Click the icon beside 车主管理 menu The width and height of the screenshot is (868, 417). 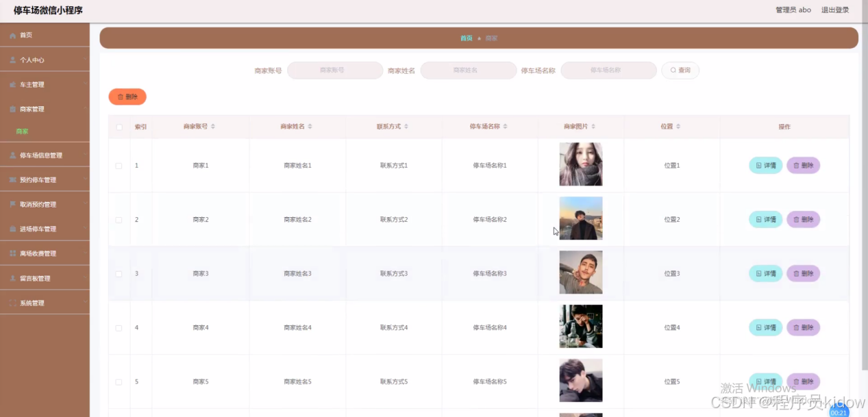click(13, 84)
